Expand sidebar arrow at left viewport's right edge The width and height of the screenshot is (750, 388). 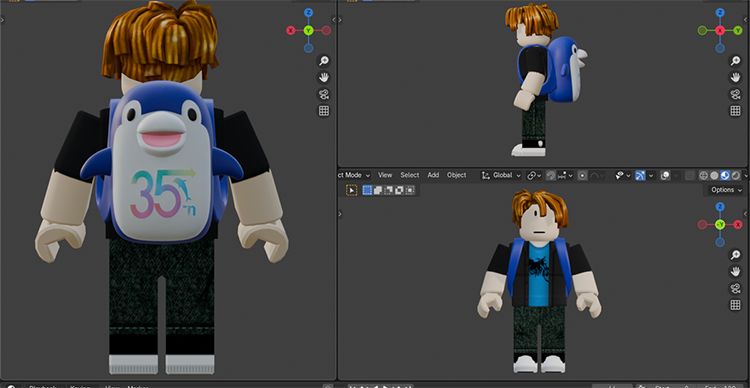[x=334, y=20]
